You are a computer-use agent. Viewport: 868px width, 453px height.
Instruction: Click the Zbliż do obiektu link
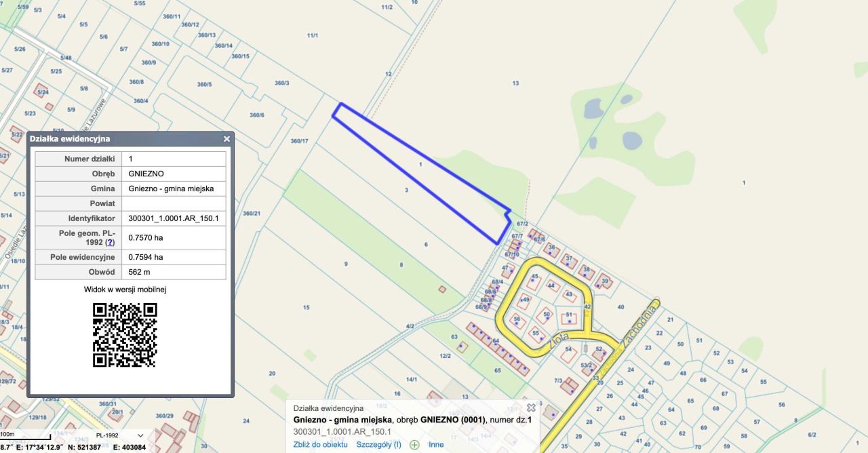320,445
